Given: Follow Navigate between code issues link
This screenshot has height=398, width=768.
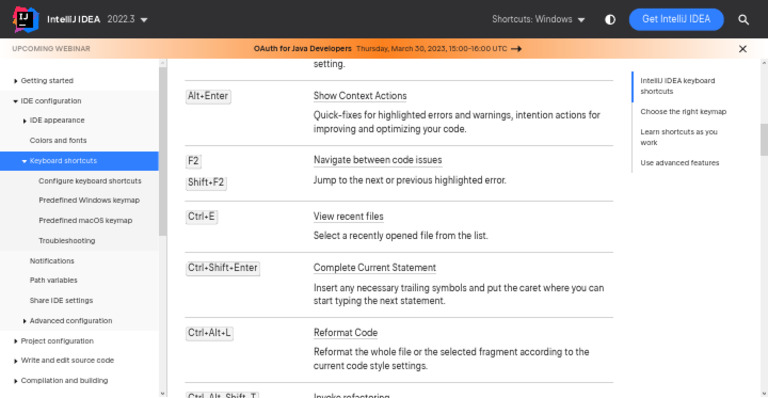Looking at the screenshot, I should pos(378,160).
